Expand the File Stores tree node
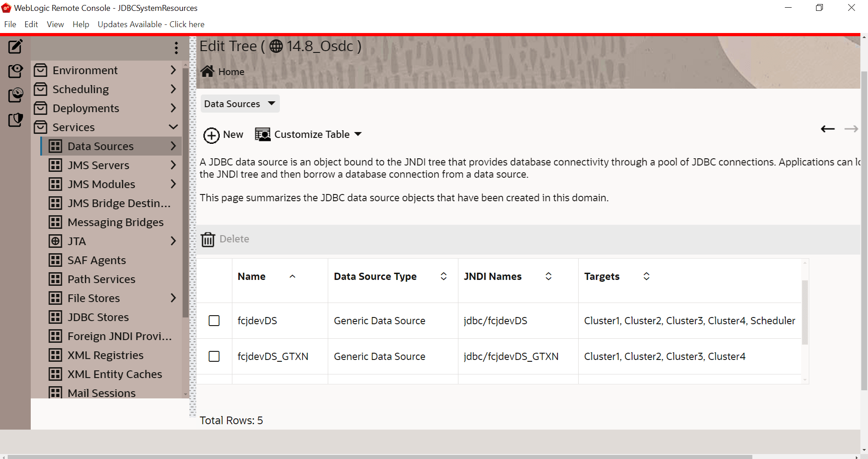868x459 pixels. click(x=173, y=298)
